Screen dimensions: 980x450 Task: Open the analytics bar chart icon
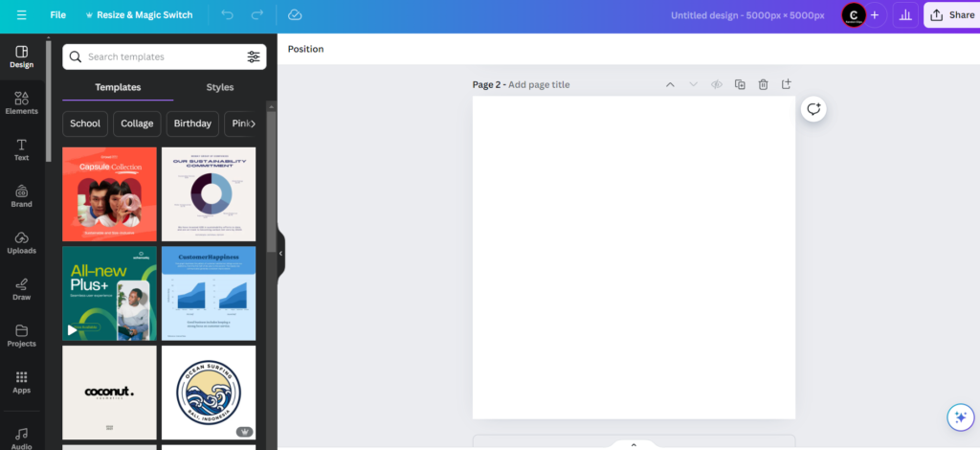[x=905, y=15]
